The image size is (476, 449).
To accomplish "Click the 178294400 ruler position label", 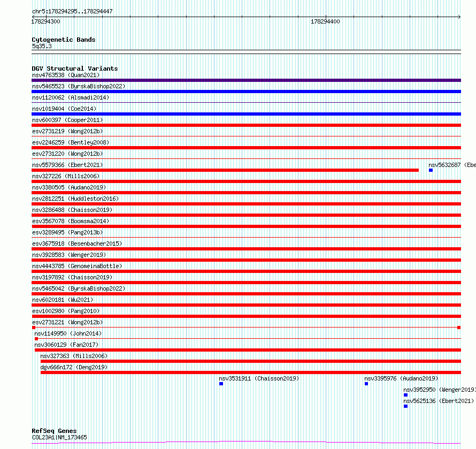I will click(x=325, y=21).
